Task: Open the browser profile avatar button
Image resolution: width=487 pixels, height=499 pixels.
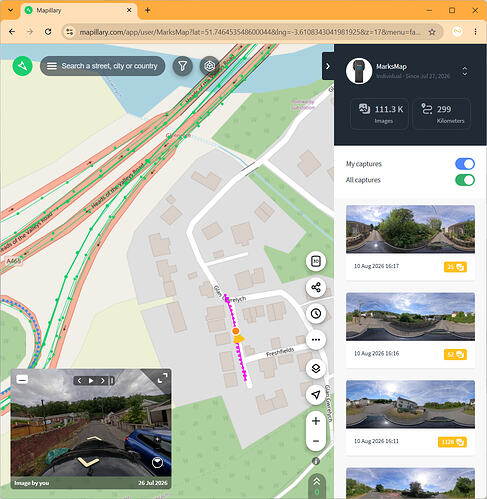Action: click(x=457, y=32)
